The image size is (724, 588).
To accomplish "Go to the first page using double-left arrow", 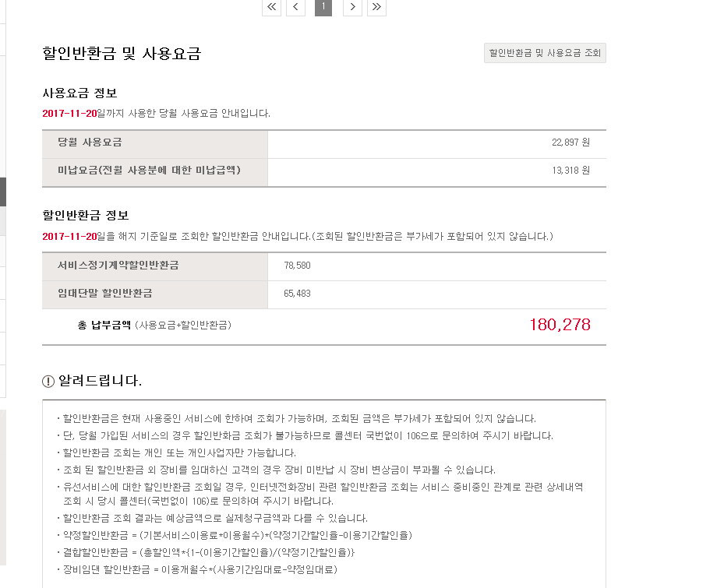I will [271, 7].
